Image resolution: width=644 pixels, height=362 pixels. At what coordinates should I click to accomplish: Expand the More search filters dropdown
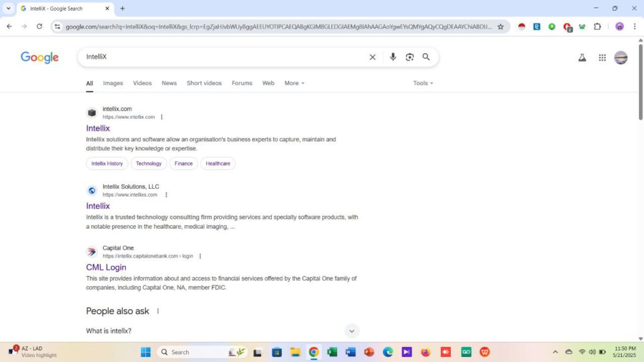(294, 83)
